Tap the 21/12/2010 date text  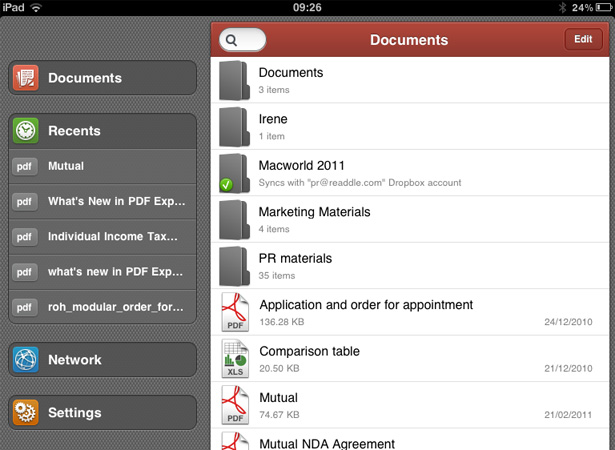point(568,368)
